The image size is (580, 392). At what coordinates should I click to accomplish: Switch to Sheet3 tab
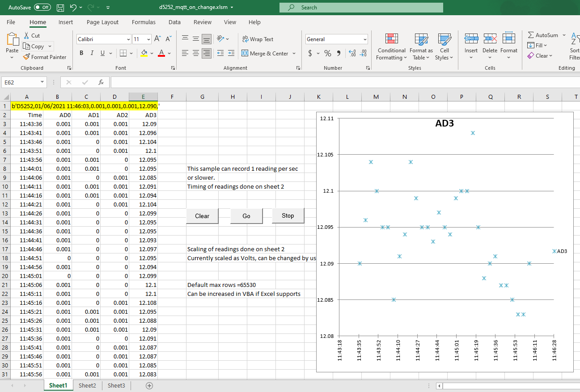pos(116,385)
